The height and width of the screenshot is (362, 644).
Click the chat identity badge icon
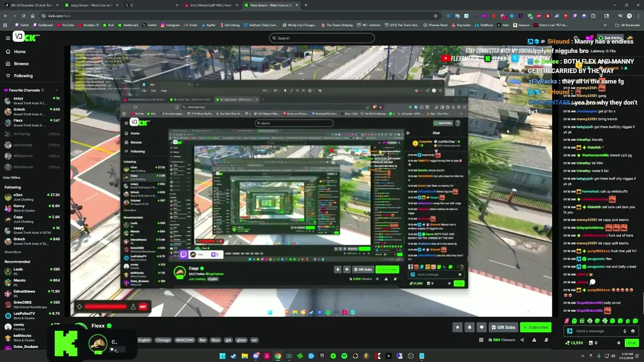pos(570,331)
